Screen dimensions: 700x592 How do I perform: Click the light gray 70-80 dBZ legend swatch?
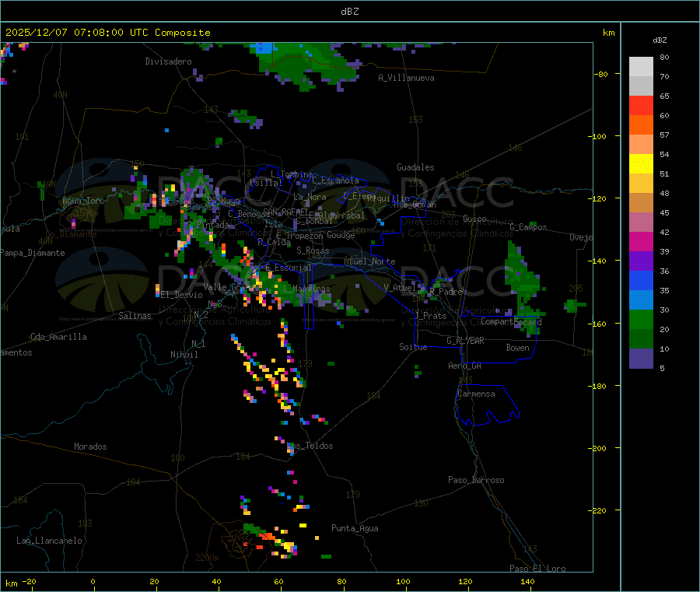641,67
